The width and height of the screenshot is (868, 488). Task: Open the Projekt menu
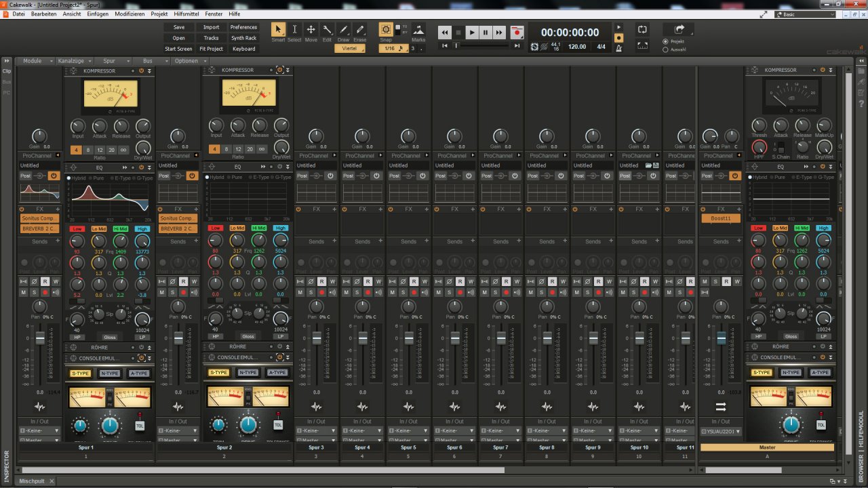coord(159,14)
